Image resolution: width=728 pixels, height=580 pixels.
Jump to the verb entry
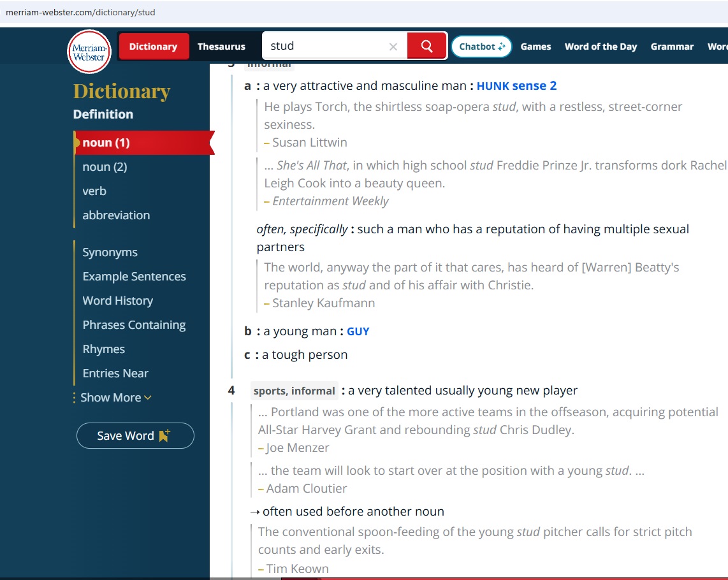pos(94,191)
